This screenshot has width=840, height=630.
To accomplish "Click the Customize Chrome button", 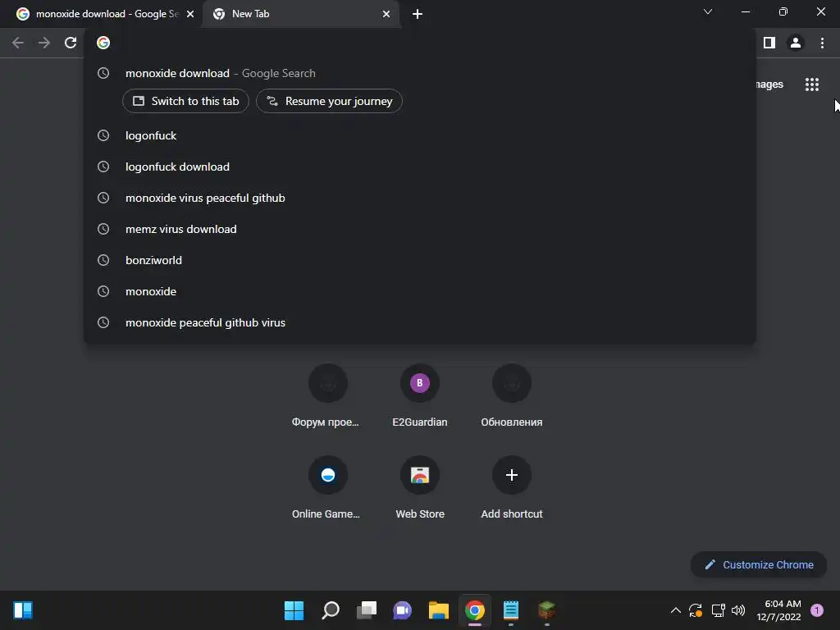I will click(x=759, y=564).
